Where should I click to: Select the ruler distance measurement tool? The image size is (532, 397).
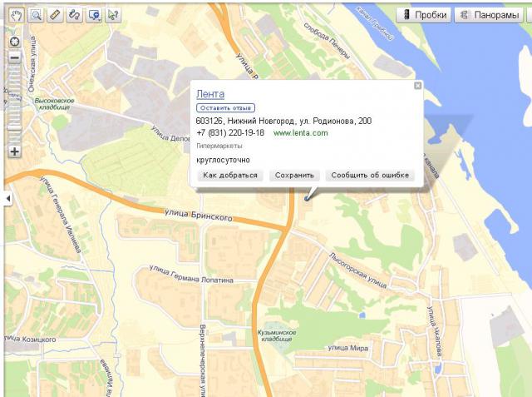click(x=55, y=15)
